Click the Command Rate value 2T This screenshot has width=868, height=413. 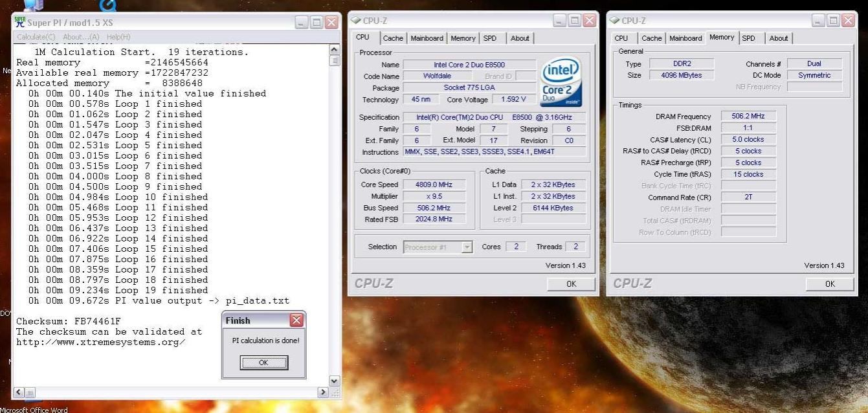click(x=748, y=197)
